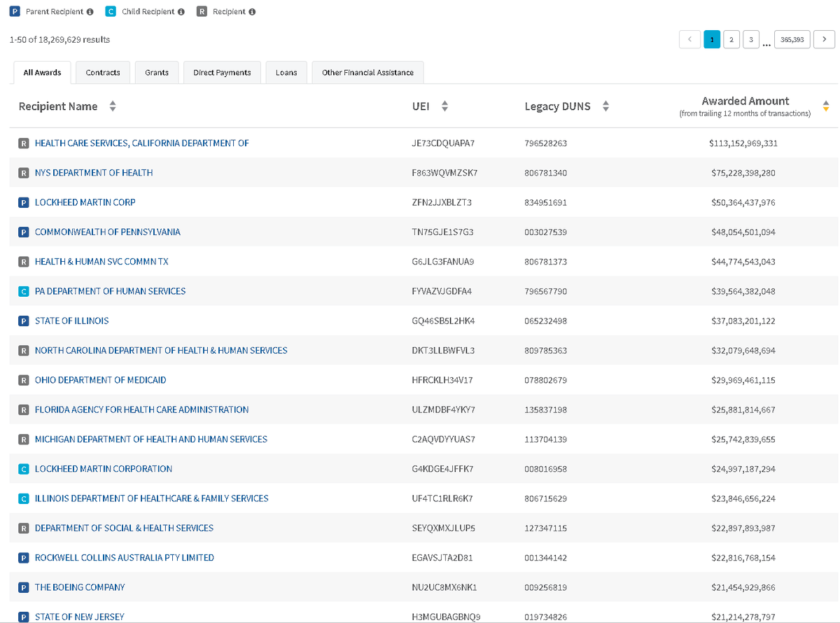
Task: Open Health Care Services, California Department of
Action: tap(142, 143)
